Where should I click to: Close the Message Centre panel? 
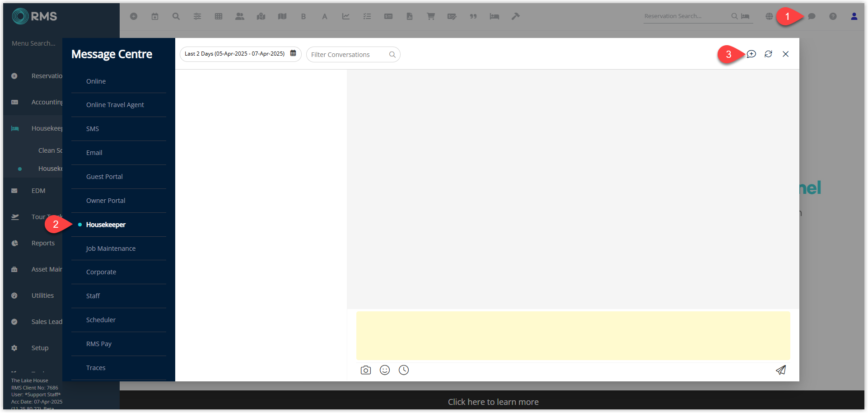point(786,54)
